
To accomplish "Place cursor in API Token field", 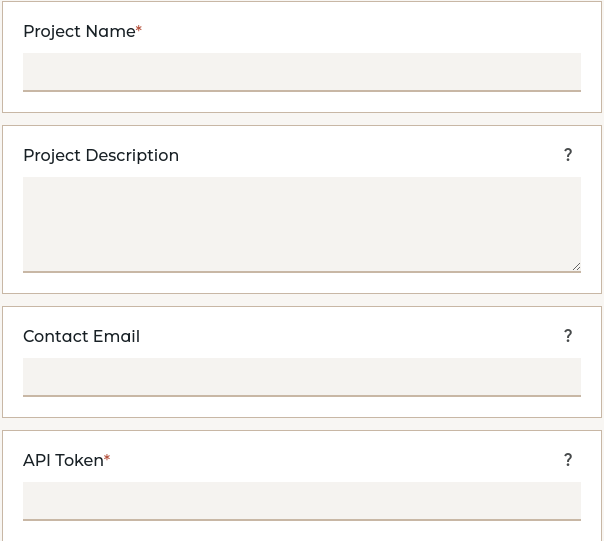I will (301, 500).
